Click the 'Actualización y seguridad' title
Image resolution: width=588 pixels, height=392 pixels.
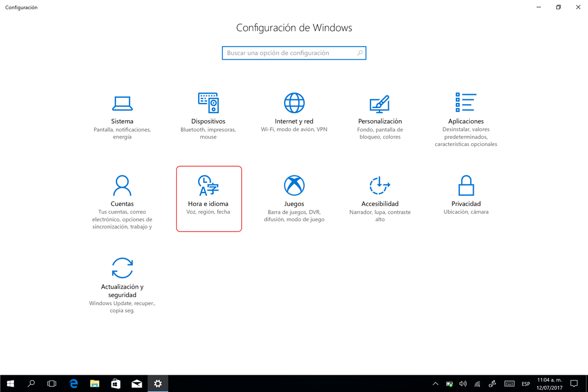coord(122,291)
